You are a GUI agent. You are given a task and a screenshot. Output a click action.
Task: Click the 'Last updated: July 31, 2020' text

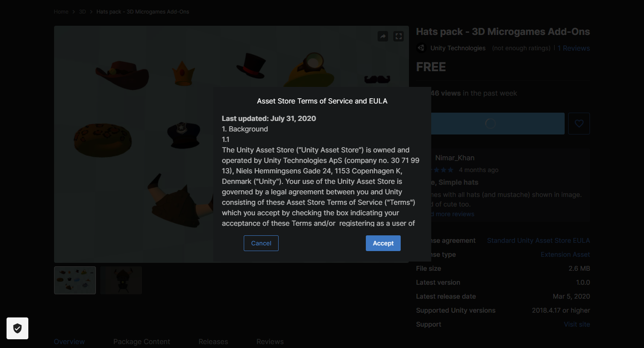[x=269, y=118]
